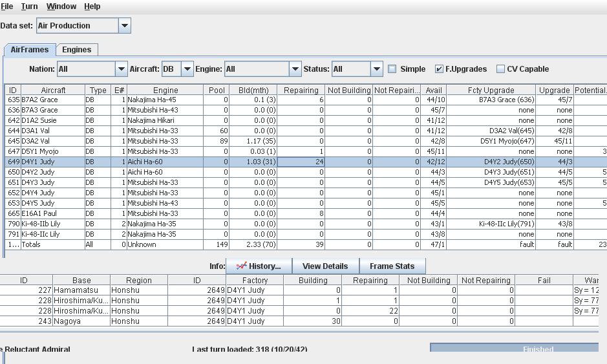Sort by Repairing column header in airframes table
The width and height of the screenshot is (607, 364).
[x=301, y=90]
